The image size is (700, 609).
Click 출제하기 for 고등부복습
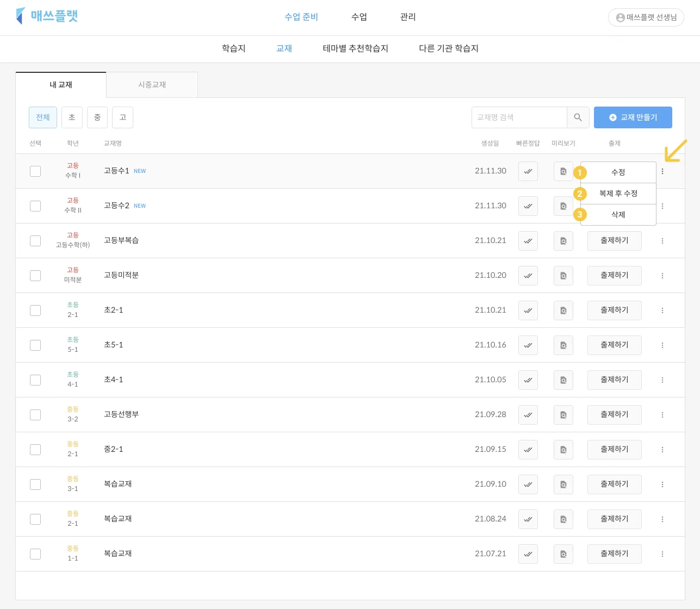(x=615, y=241)
